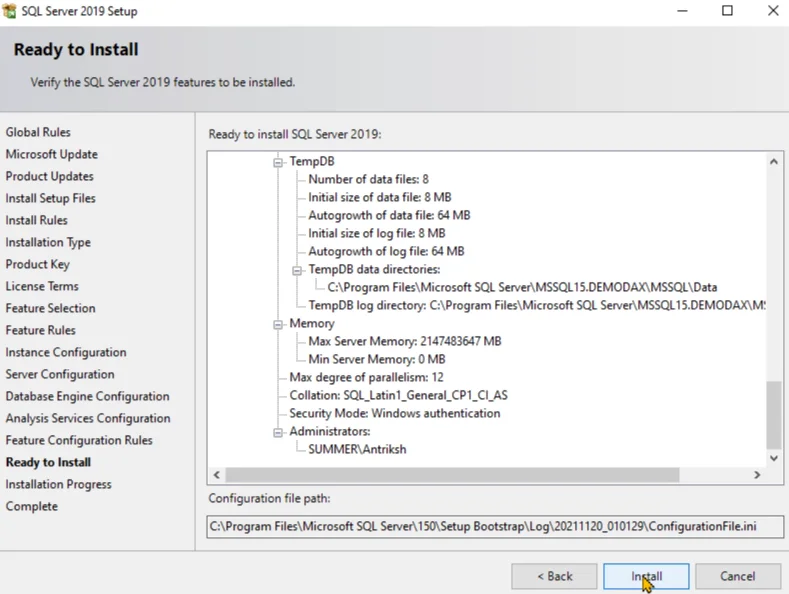Minimize the SQL Server 2019 Setup window
The image size is (789, 594).
click(682, 11)
